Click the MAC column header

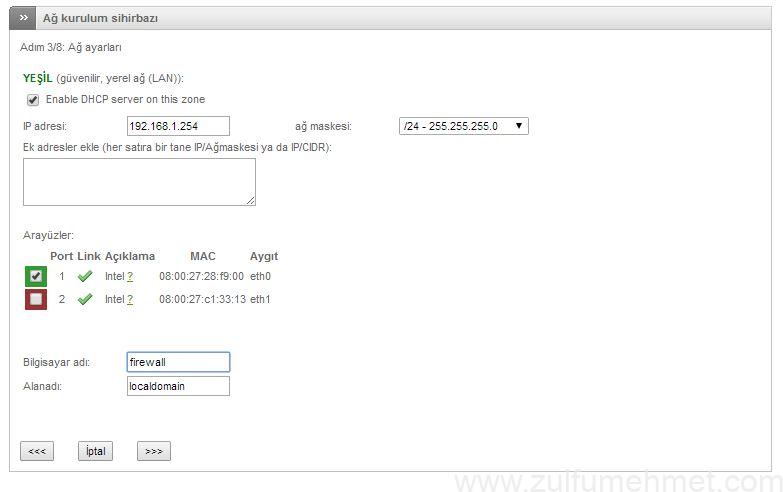[x=203, y=256]
